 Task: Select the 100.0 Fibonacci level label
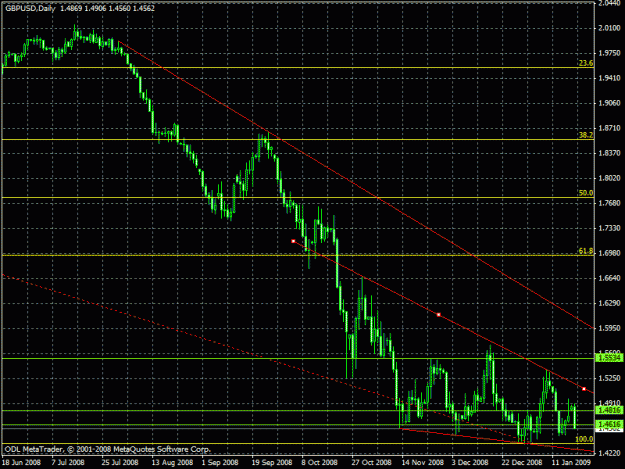coord(584,439)
